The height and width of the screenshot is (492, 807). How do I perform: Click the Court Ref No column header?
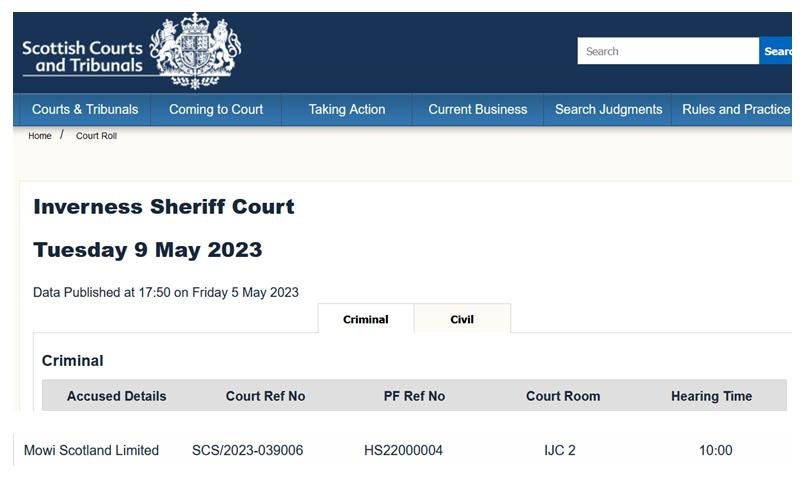tap(266, 396)
